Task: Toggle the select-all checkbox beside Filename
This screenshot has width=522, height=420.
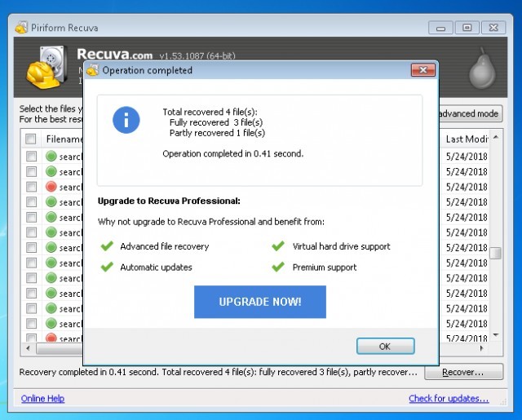Action: (x=31, y=139)
